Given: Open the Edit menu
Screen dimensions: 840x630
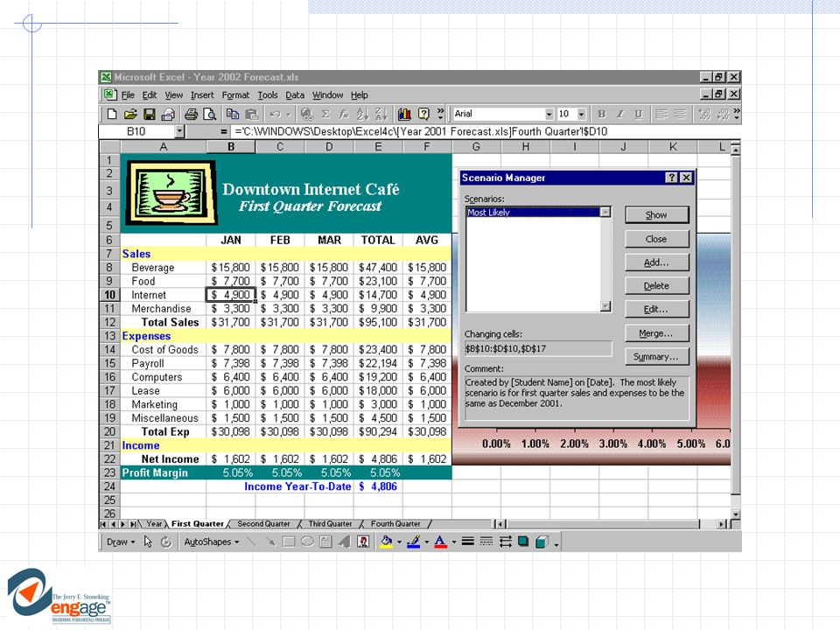Looking at the screenshot, I should tap(149, 94).
